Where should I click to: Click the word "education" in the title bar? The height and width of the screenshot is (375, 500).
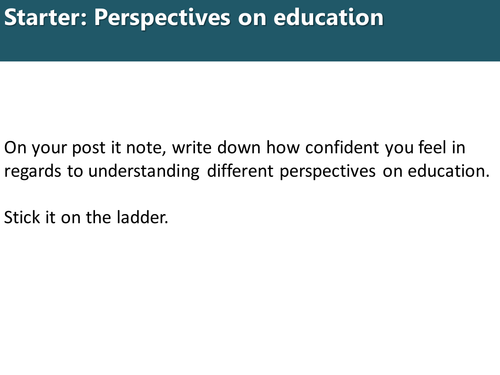[328, 17]
